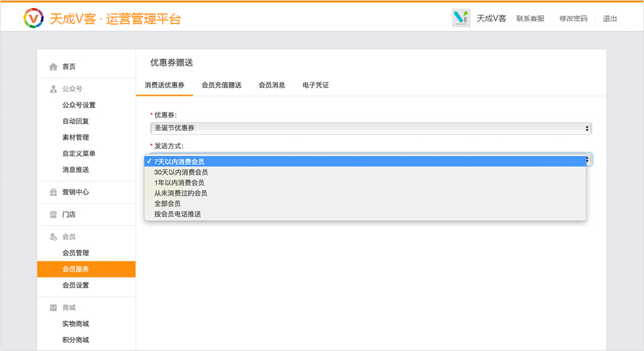Select 从未消费过的会员 option
This screenshot has height=351, width=644.
click(181, 193)
